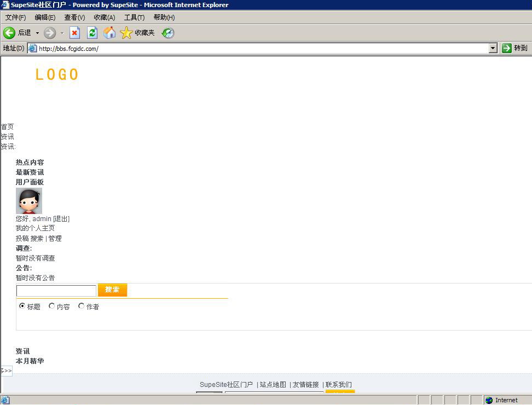The height and width of the screenshot is (405, 532).
Task: Open Favorites star icon
Action: pos(126,33)
